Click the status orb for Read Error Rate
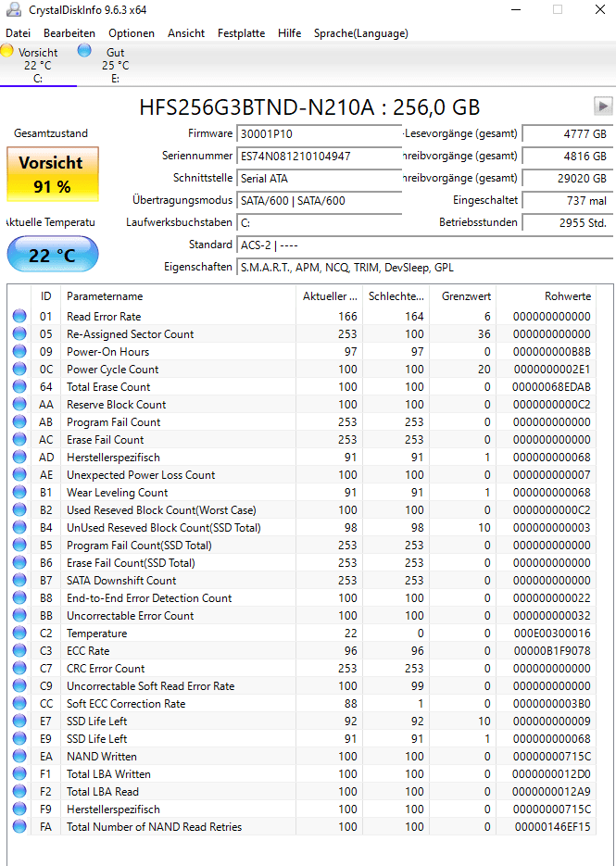Image resolution: width=616 pixels, height=866 pixels. [x=19, y=317]
